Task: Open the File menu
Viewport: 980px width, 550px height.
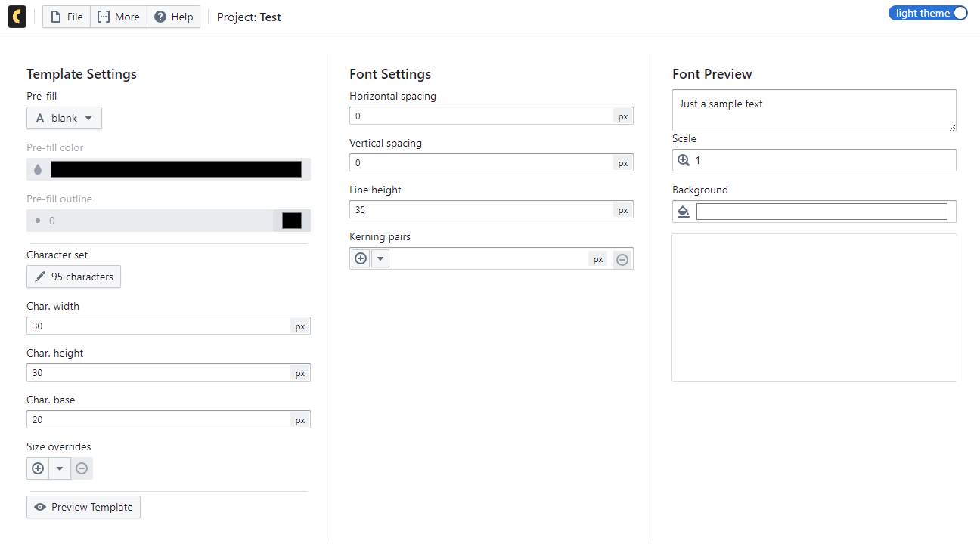Action: [66, 16]
